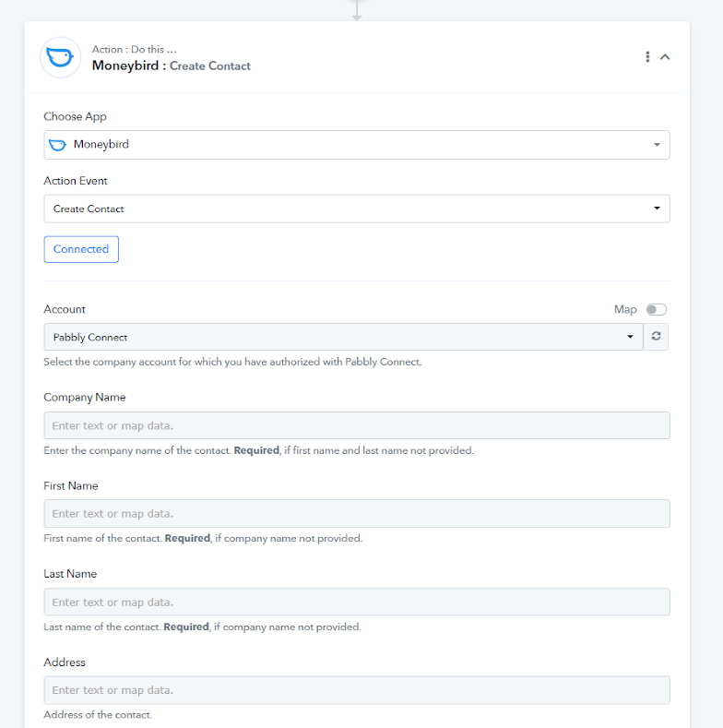Open the Choose App Moneybird dropdown
The width and height of the screenshot is (723, 728).
click(356, 145)
